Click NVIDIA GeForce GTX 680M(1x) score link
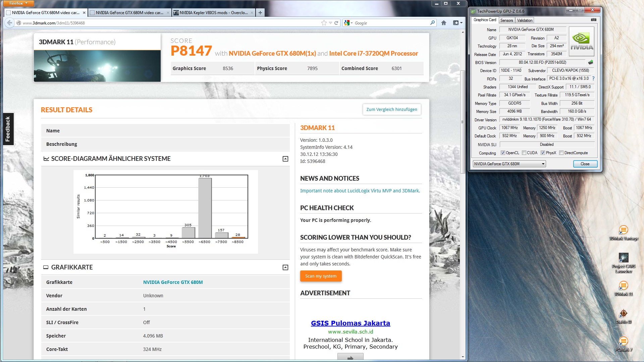644x362 pixels. tap(272, 53)
